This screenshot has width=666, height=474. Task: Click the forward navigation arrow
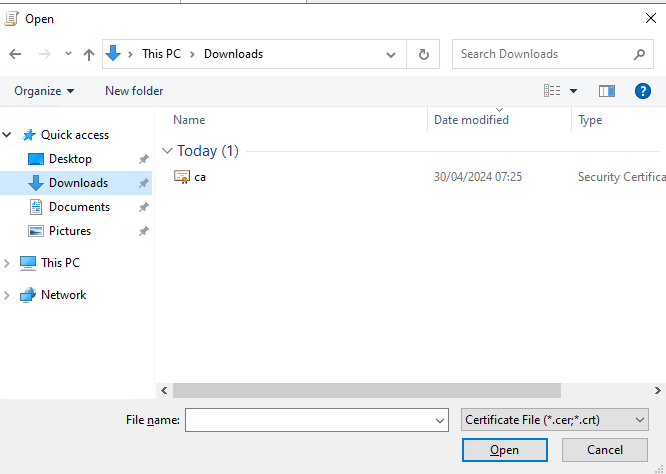pyautogui.click(x=45, y=54)
